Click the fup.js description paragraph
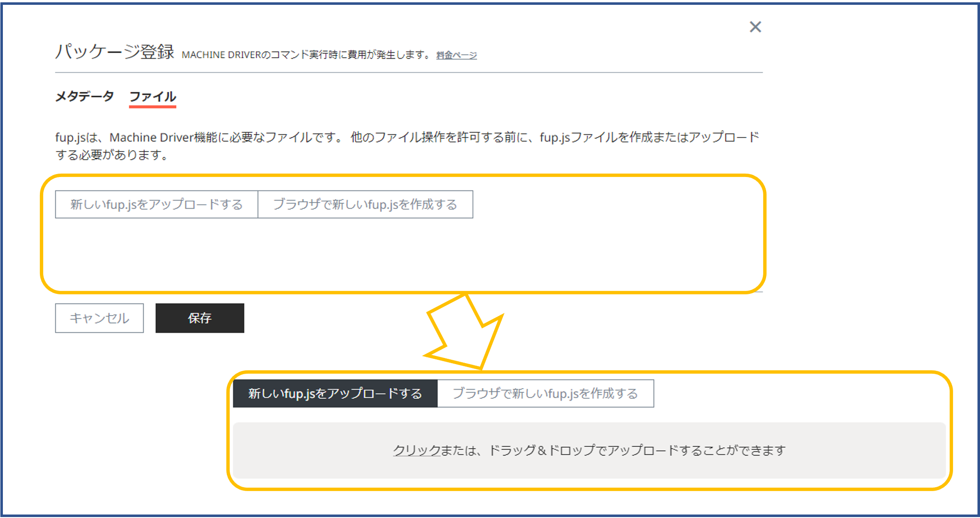 point(409,144)
